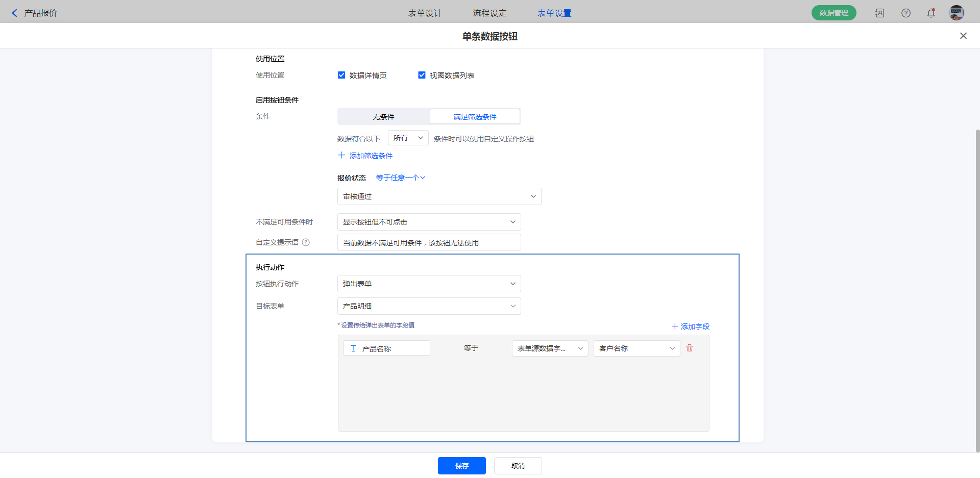
Task: Click the contacts icon next to 数据管理
Action: pos(880,13)
